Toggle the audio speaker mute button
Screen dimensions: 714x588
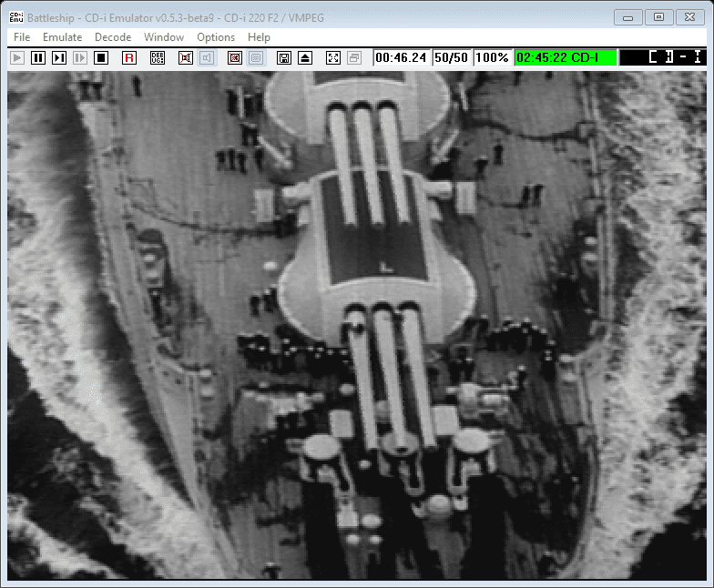[207, 57]
